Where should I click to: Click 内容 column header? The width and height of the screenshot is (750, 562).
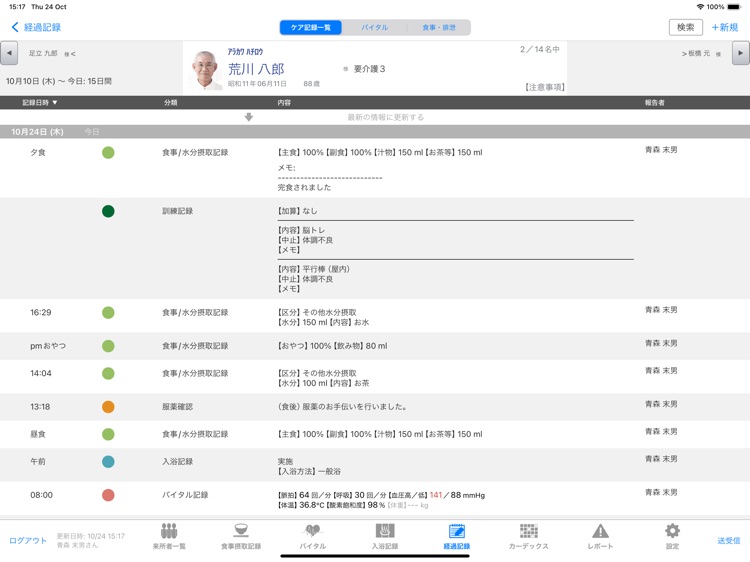click(284, 102)
